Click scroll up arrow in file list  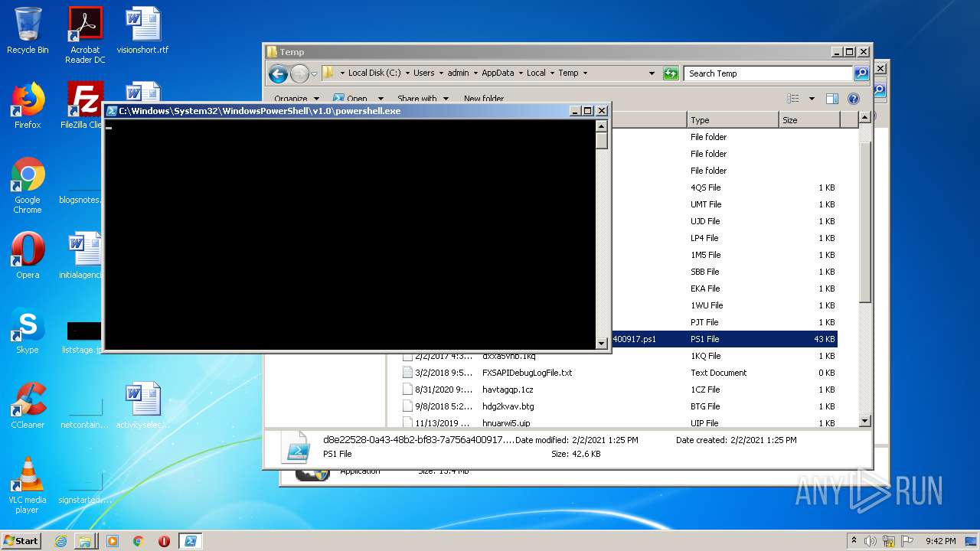point(865,118)
